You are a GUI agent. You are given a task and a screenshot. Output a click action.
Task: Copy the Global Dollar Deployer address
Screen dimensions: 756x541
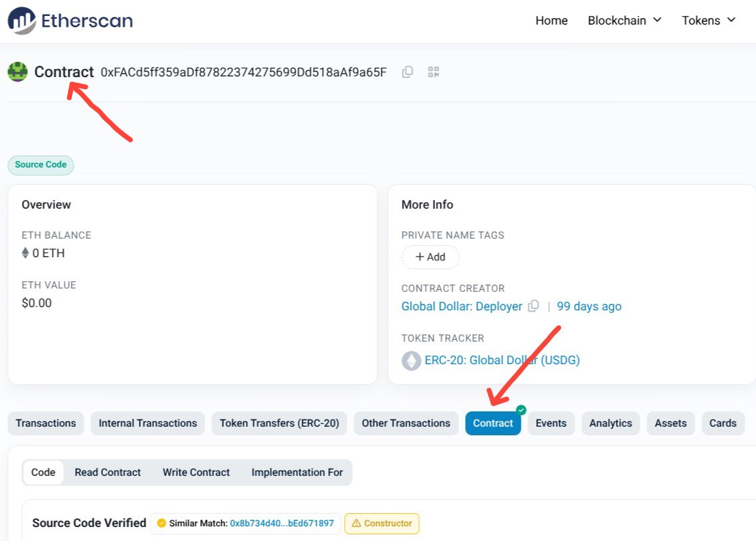coord(533,306)
